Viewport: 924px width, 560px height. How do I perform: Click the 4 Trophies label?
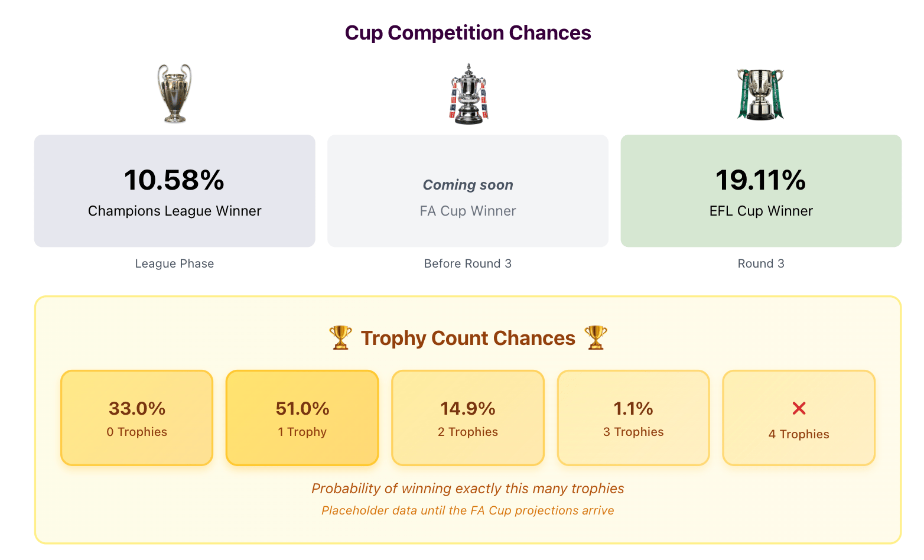click(799, 434)
